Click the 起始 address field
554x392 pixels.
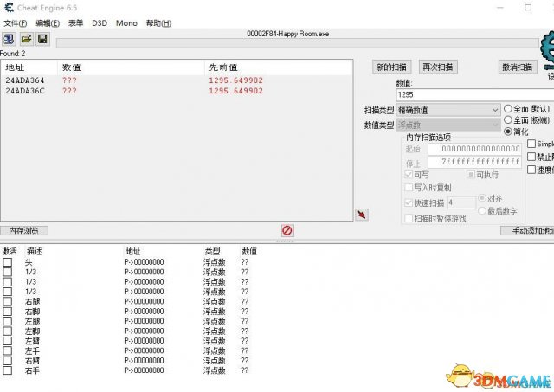coord(475,149)
